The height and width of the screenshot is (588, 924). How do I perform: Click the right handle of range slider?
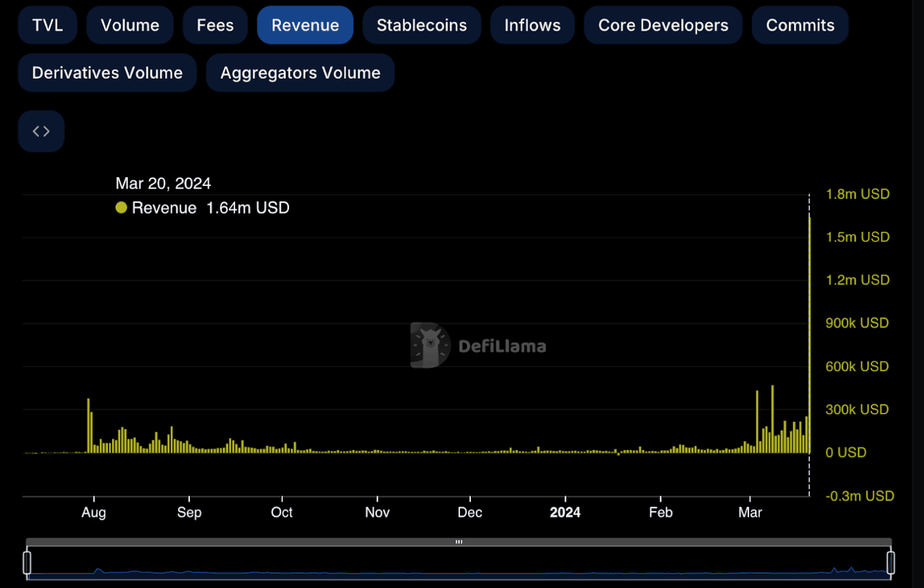(891, 563)
